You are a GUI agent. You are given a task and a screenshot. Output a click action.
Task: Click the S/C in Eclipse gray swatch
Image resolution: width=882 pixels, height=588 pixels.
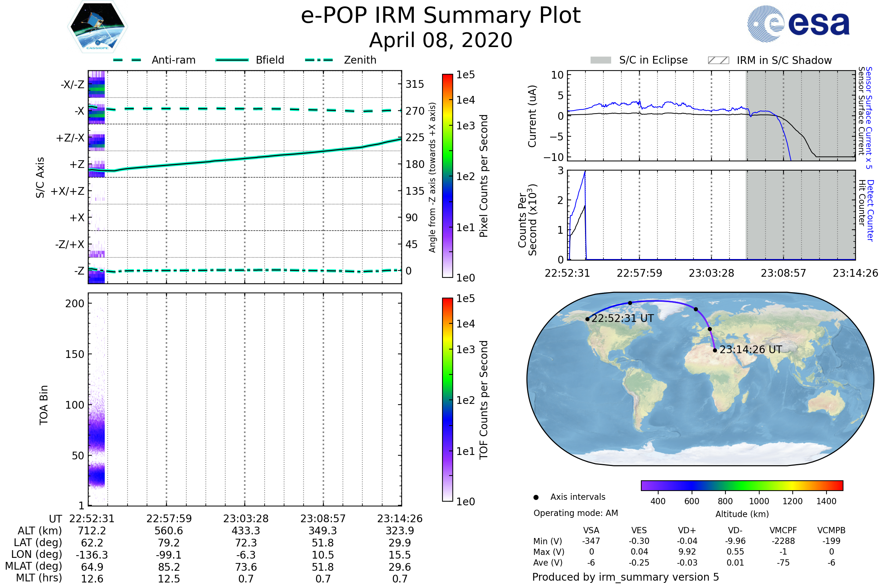600,60
